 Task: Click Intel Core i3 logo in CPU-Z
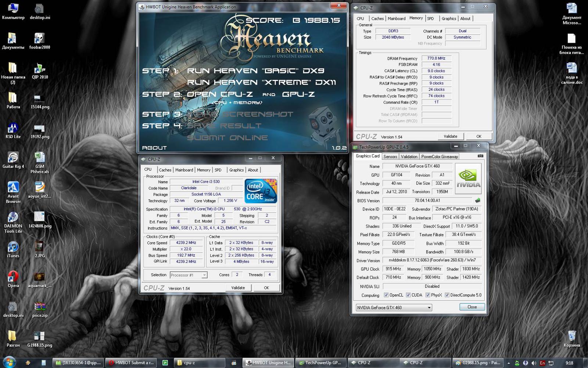click(261, 191)
